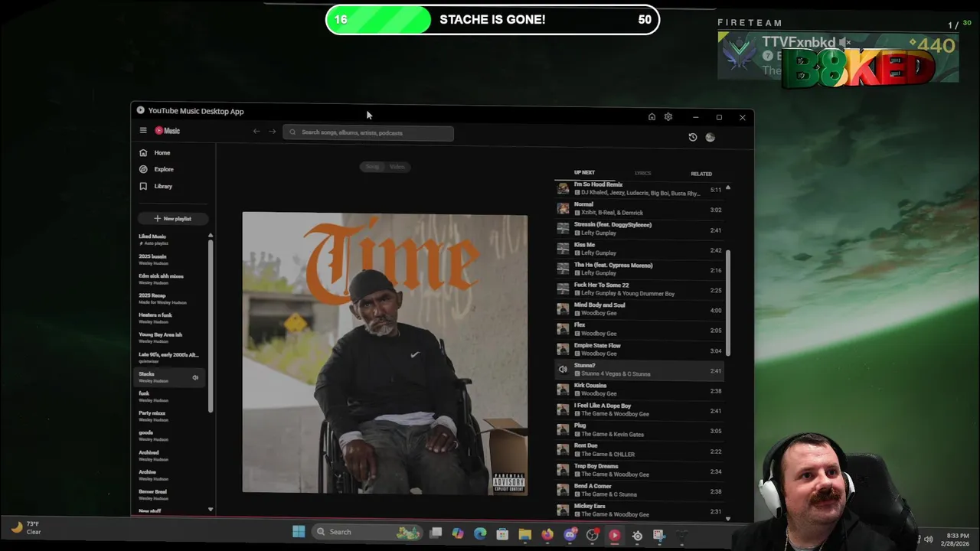Viewport: 980px width, 551px height.
Task: Play Normal by Xzibit from queue
Action: pyautogui.click(x=639, y=209)
